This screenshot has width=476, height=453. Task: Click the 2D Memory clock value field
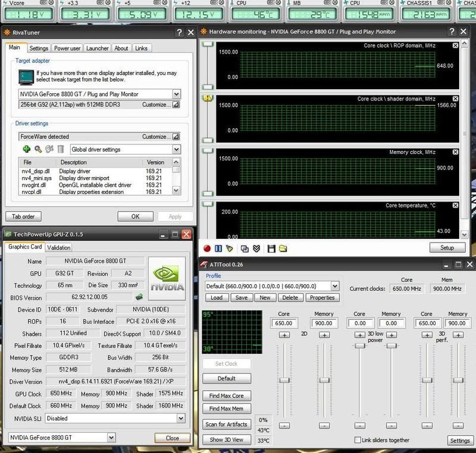[x=324, y=323]
